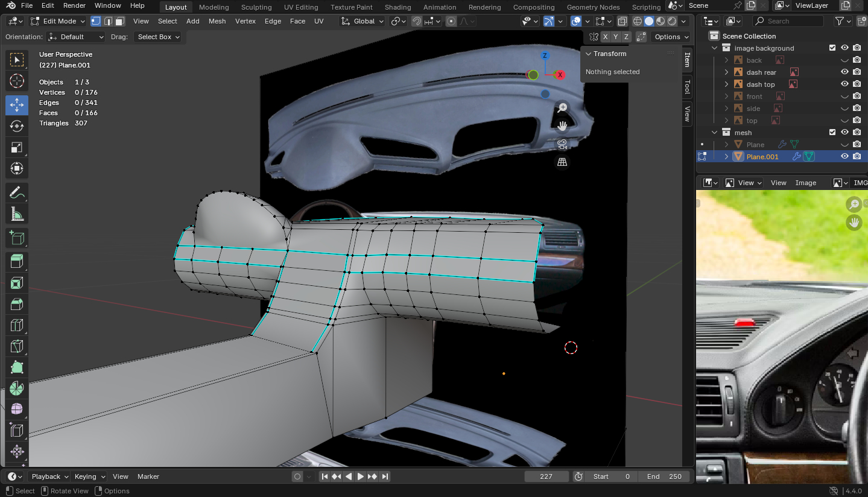
Task: Toggle camera view in viewport gizmo
Action: pos(562,144)
